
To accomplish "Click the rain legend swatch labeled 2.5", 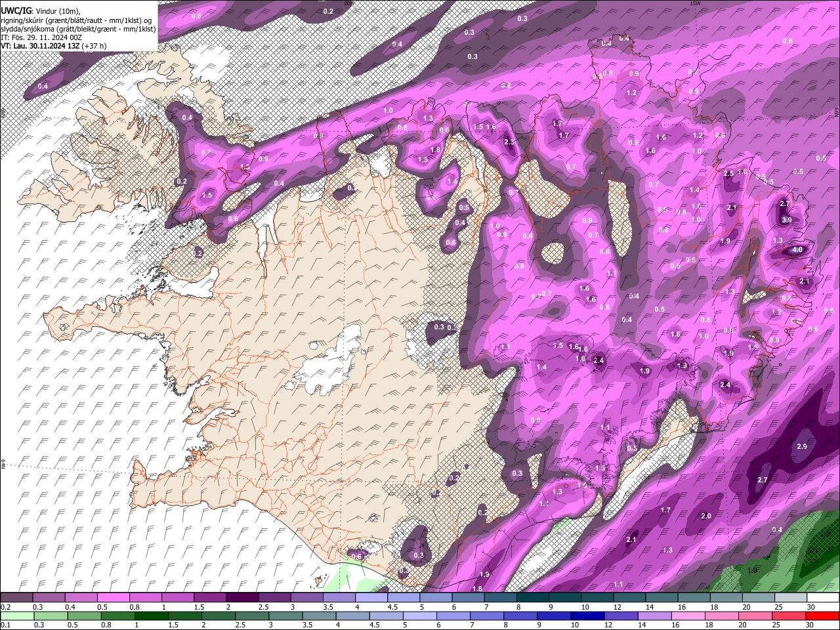I will pyautogui.click(x=252, y=616).
